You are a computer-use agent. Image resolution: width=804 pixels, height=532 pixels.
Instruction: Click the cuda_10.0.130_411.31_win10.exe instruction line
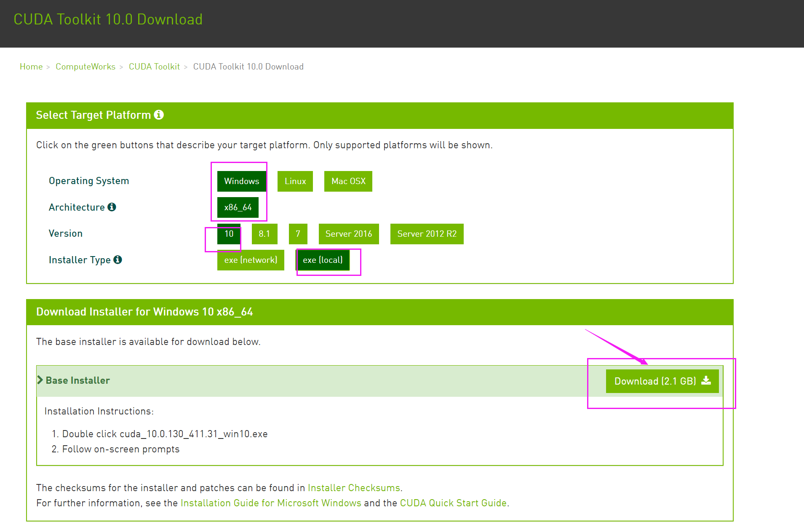point(165,434)
